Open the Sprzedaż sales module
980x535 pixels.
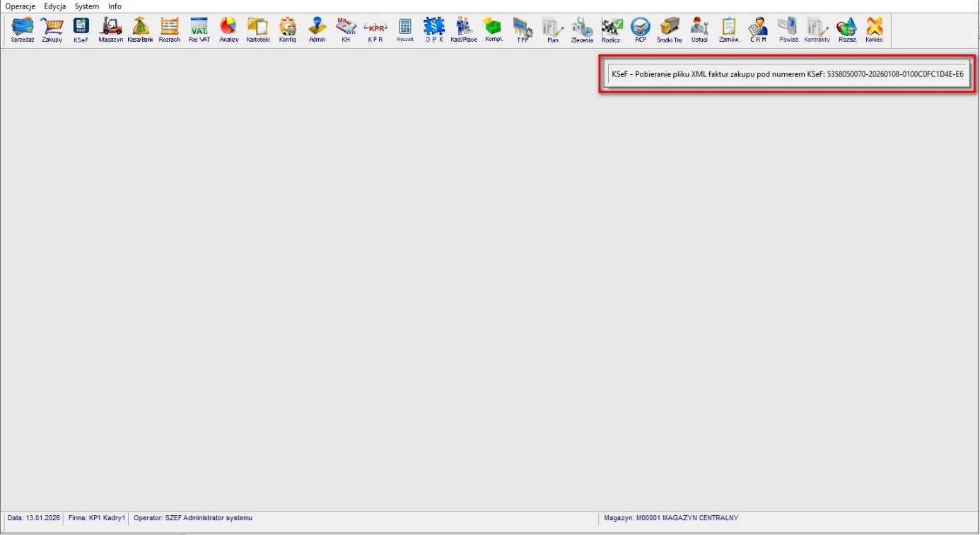23,30
